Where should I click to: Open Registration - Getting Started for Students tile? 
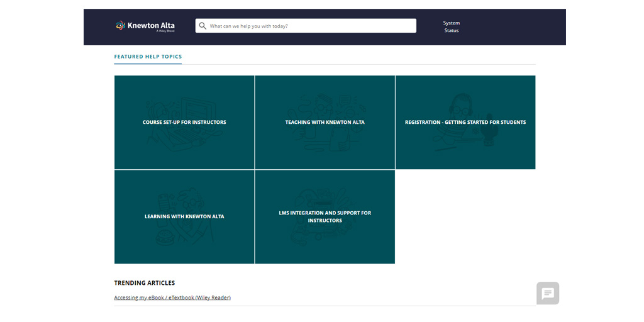pos(465,123)
